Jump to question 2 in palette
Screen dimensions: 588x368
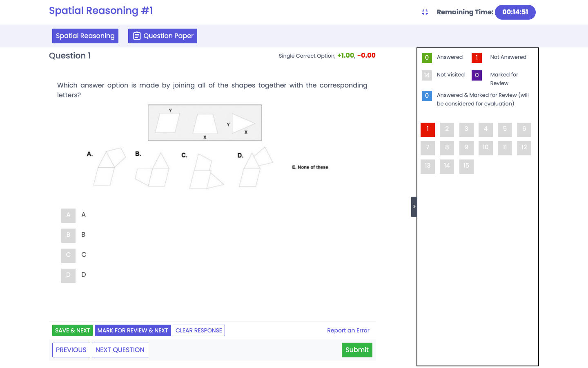pos(447,130)
